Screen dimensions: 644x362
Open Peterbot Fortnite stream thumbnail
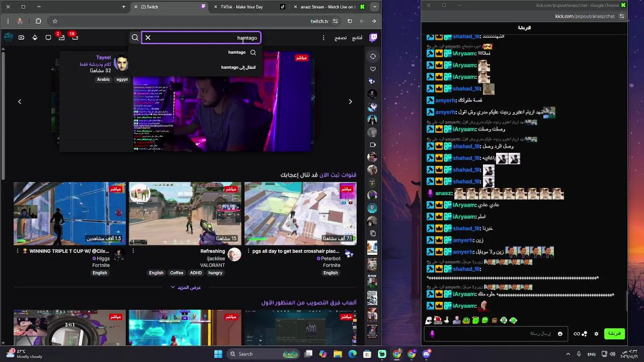300,214
